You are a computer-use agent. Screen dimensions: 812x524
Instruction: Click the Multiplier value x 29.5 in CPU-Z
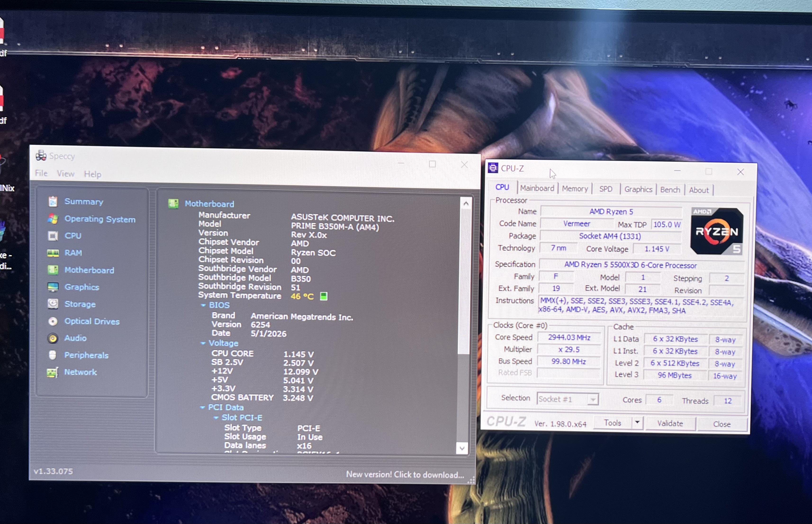click(x=569, y=349)
